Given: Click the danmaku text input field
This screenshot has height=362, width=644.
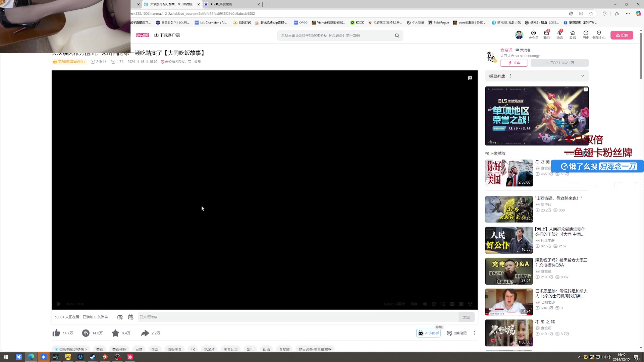Looking at the screenshot, I should [298, 317].
